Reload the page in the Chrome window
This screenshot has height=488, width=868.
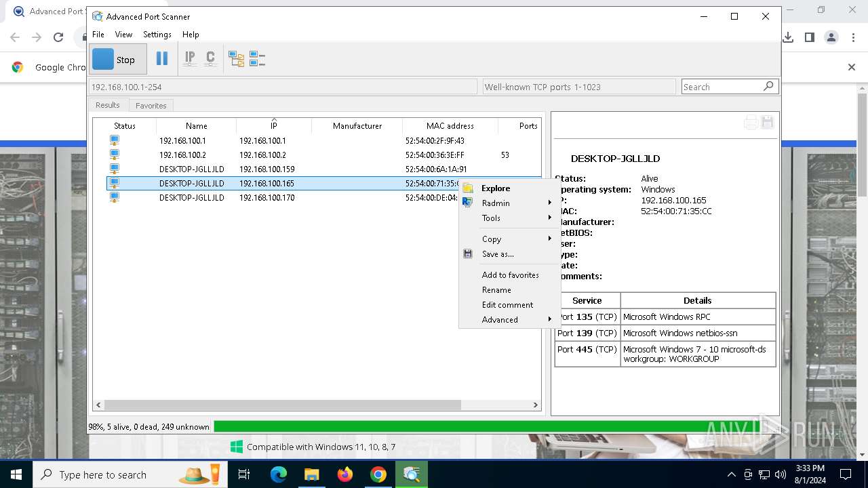(58, 37)
